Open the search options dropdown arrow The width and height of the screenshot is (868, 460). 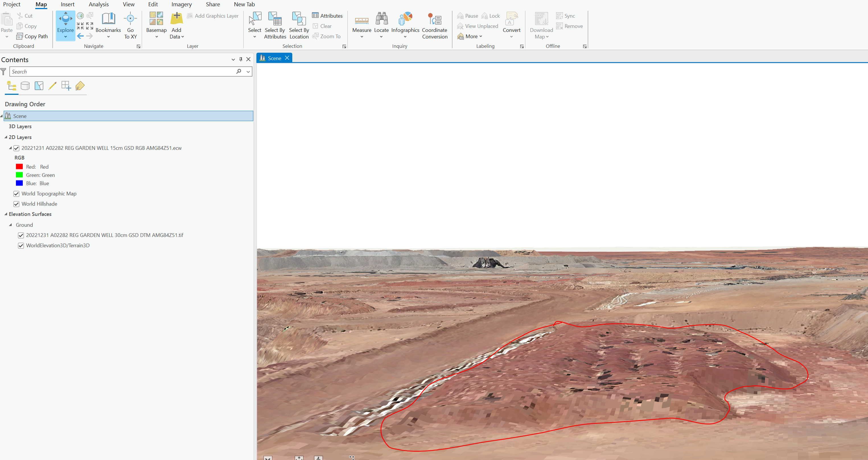pos(248,71)
